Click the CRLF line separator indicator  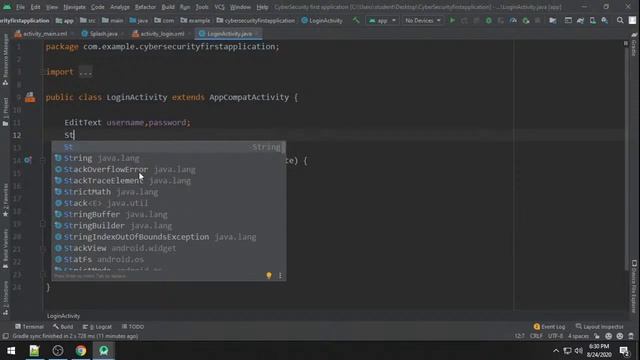click(536, 336)
